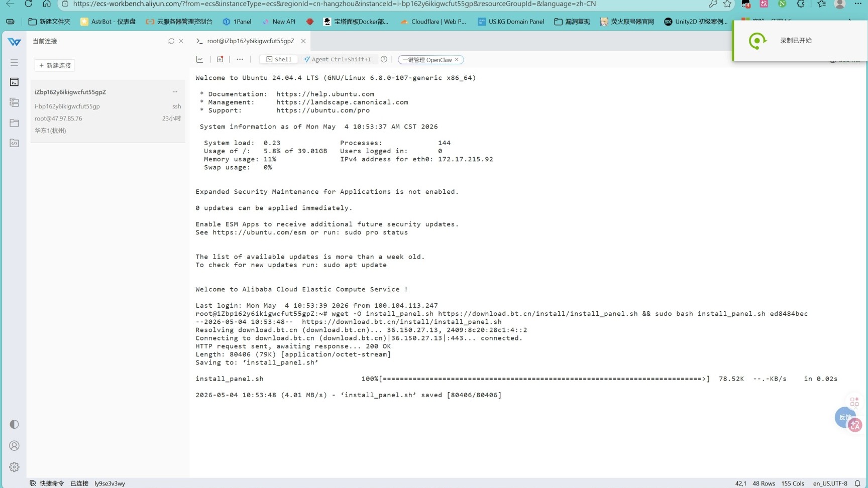Click the en_US.UTF-8 encoding selector
Image resolution: width=868 pixels, height=488 pixels.
coord(830,483)
